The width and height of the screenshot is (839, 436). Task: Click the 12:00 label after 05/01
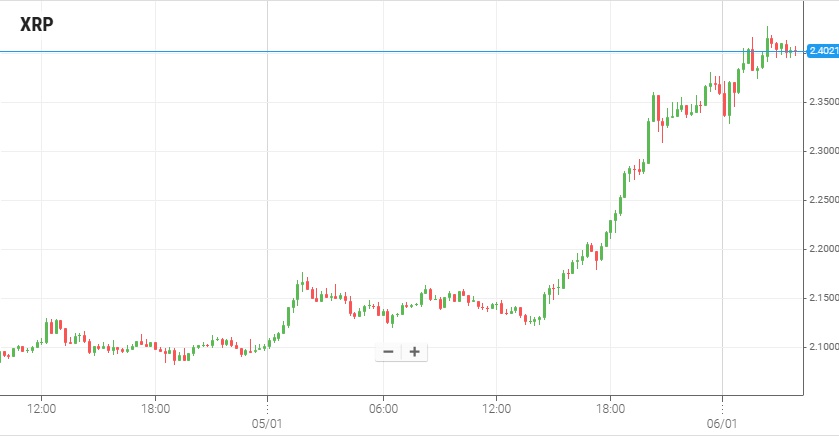click(497, 408)
